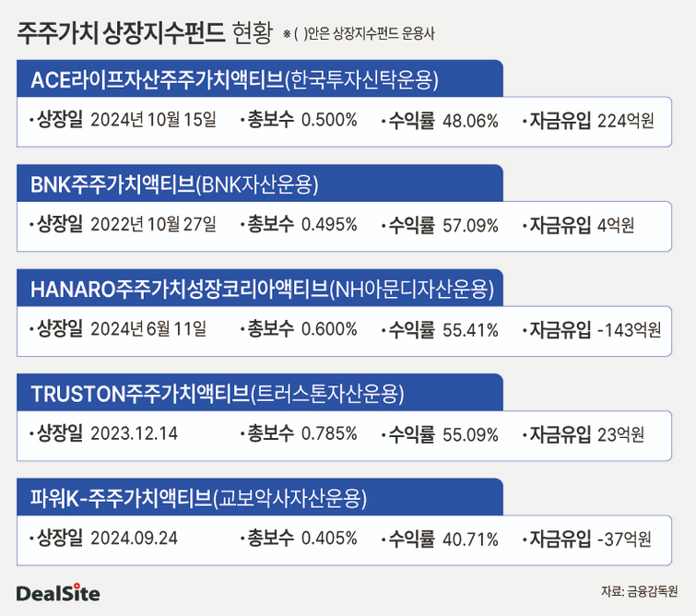The image size is (696, 616).
Task: Click the title 주주가치 상장지수펀드 현황
Action: (145, 34)
